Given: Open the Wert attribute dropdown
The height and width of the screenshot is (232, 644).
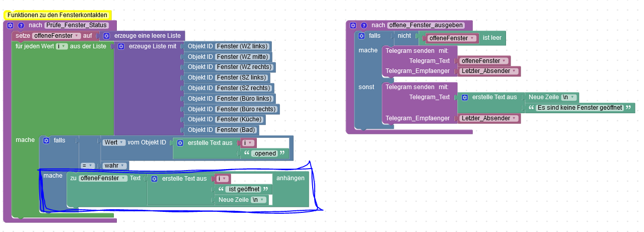Looking at the screenshot, I should tap(114, 142).
